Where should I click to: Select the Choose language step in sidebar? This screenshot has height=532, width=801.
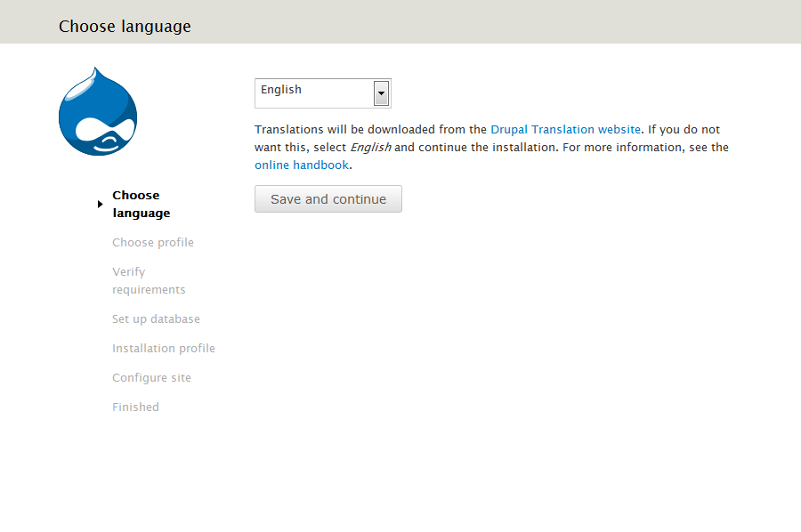pyautogui.click(x=141, y=204)
